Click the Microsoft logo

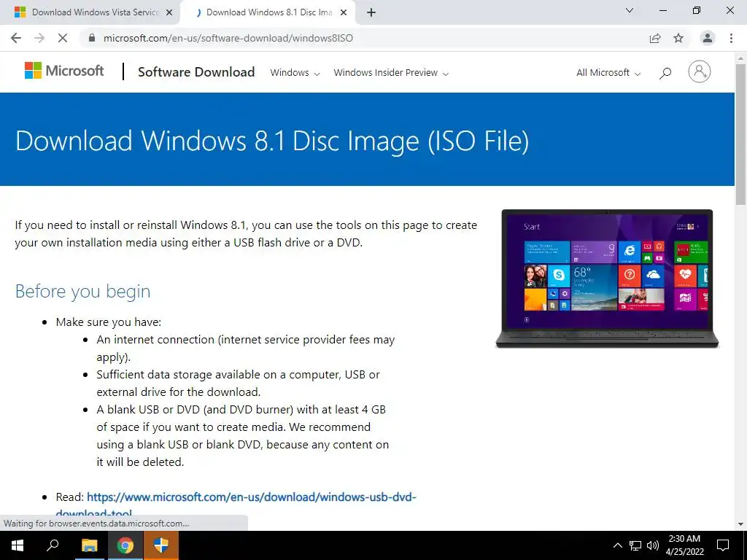tap(64, 71)
